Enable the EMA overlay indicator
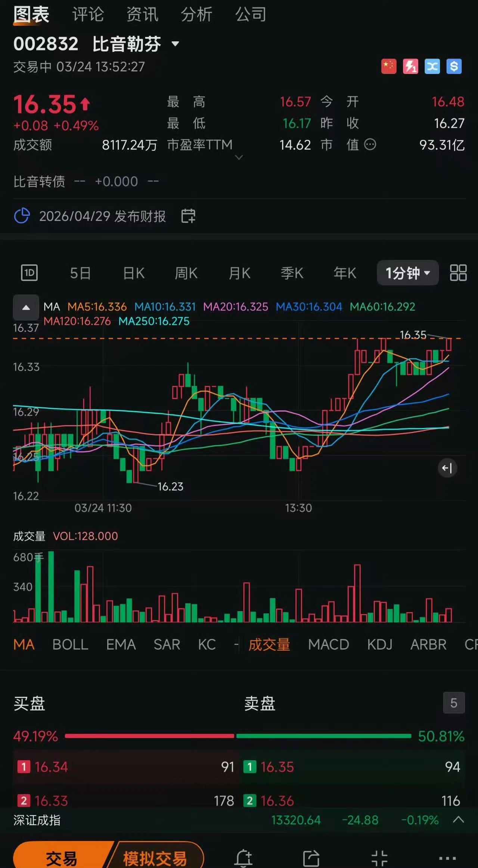The height and width of the screenshot is (868, 478). [121, 645]
